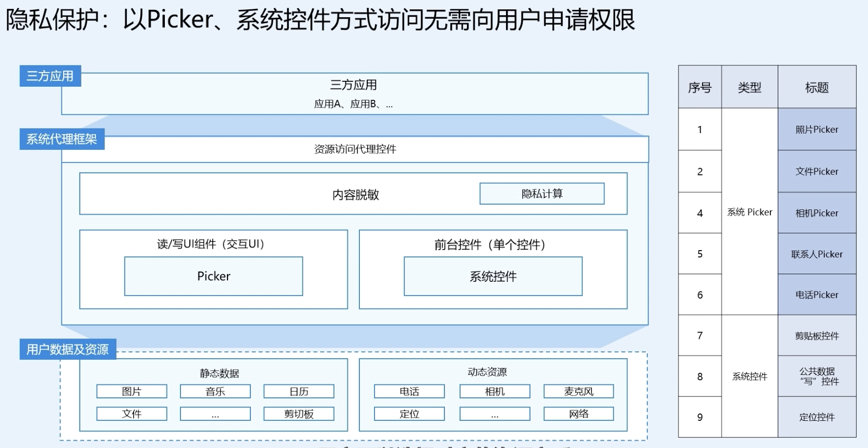Select the 日历 box
The image size is (868, 448).
click(299, 392)
